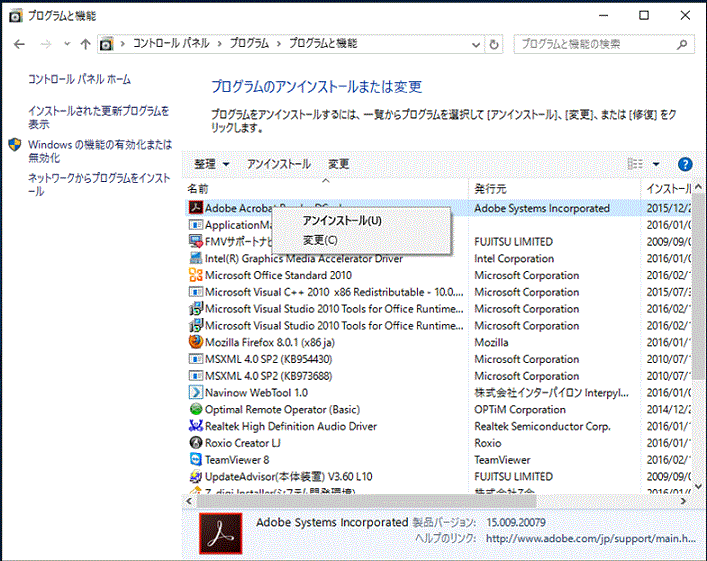
Task: Click the search magnifier icon
Action: 682,44
